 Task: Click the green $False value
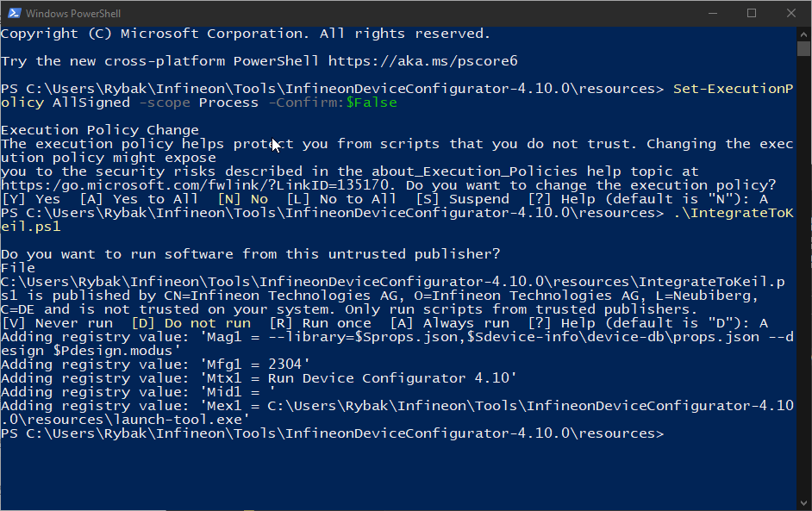pos(372,103)
